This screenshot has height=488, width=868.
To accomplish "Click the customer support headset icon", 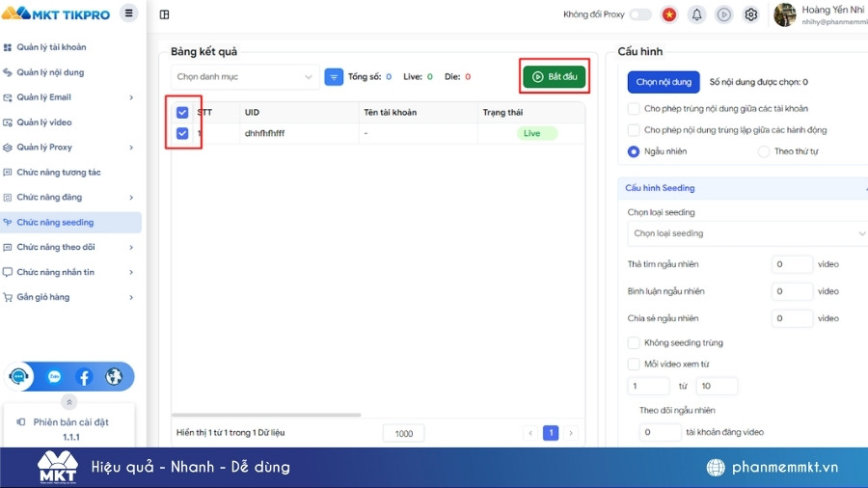I will click(x=19, y=377).
